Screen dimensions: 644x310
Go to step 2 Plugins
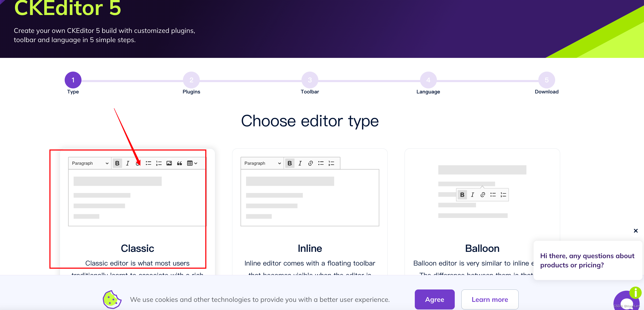[x=191, y=80]
